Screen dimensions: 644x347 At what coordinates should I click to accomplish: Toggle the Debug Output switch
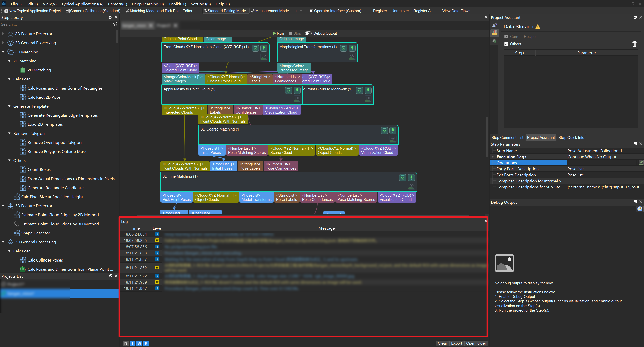pos(308,33)
